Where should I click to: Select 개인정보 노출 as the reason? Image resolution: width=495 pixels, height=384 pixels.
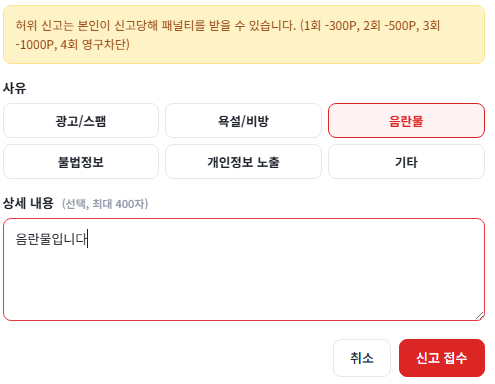[243, 162]
